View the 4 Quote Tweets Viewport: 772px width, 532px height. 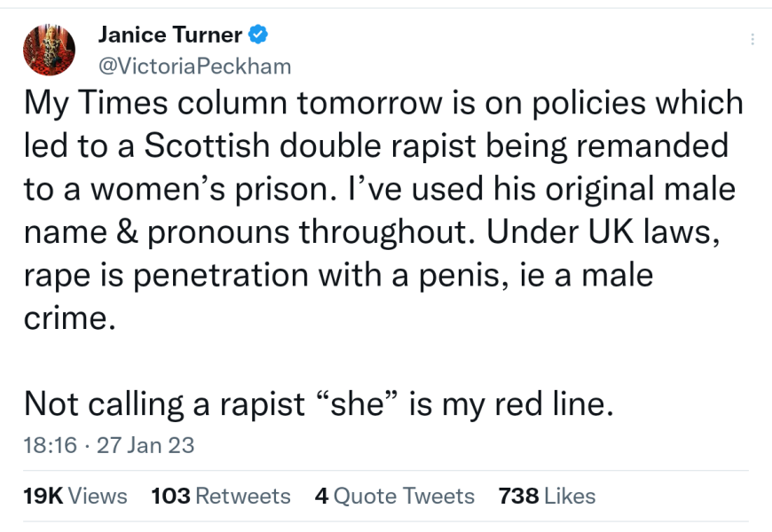(395, 496)
